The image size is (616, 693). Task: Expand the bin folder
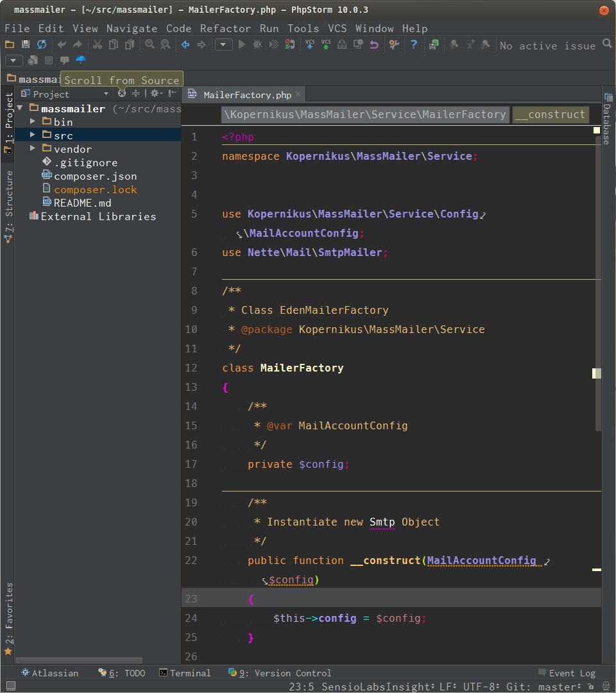tap(32, 121)
